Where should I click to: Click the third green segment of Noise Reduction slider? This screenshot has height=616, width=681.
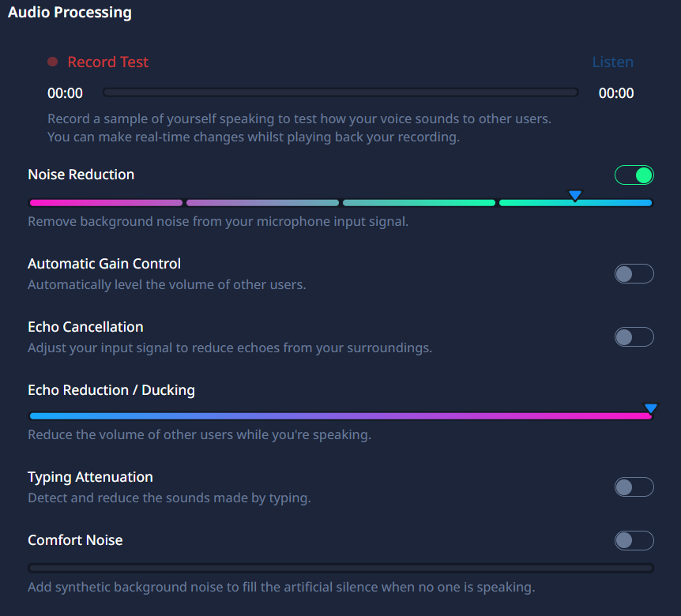click(420, 203)
